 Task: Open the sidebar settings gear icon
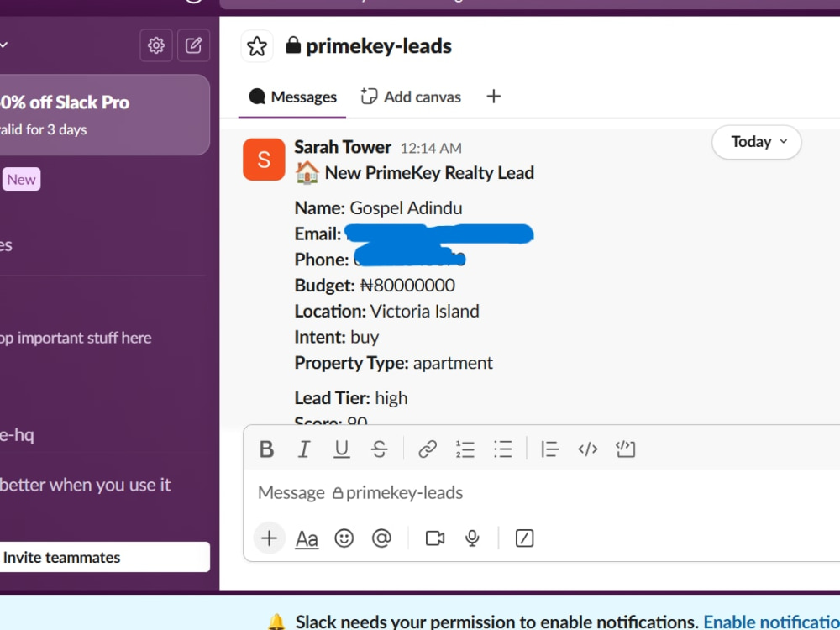pyautogui.click(x=156, y=45)
